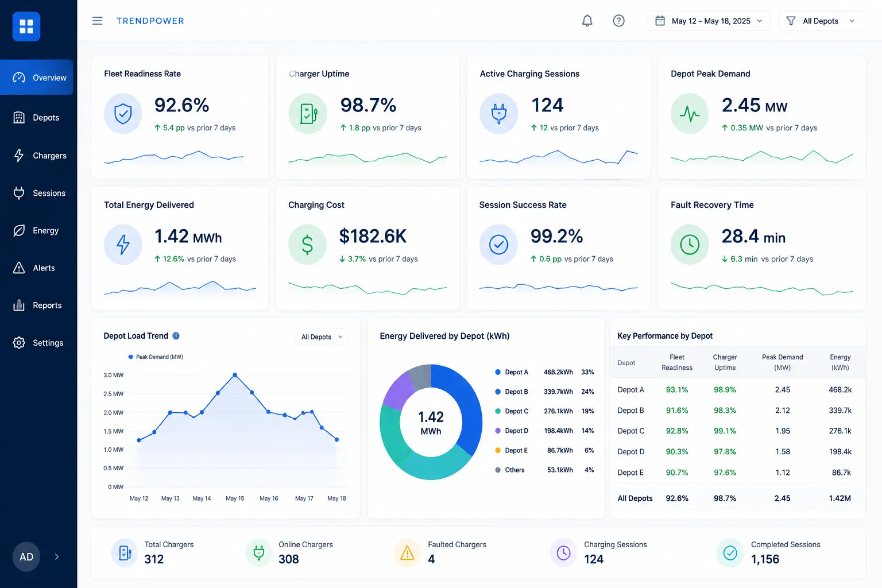Click the Fault Recovery Time clock icon
This screenshot has width=882, height=588.
click(690, 245)
